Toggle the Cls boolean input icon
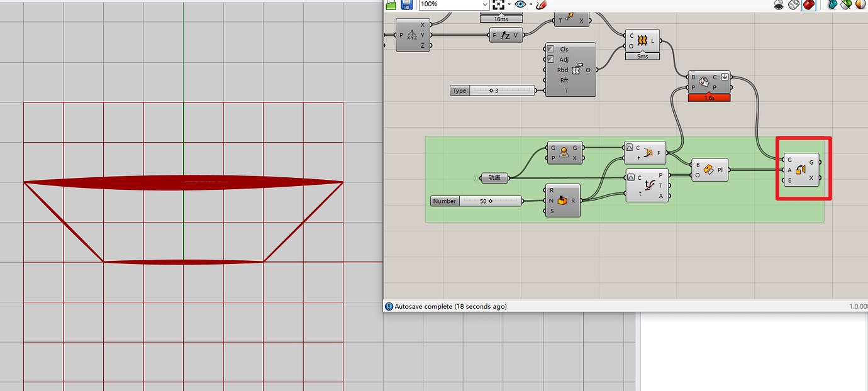Screen dimensions: 868x391 coord(550,49)
